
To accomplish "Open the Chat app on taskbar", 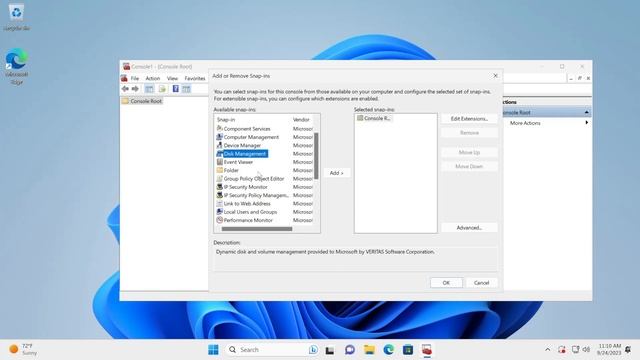I will pos(350,350).
